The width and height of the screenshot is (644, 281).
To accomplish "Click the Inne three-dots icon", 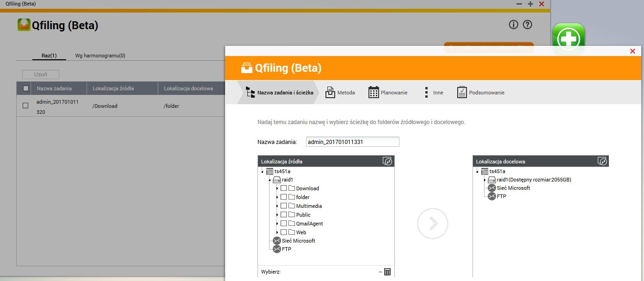I will pyautogui.click(x=426, y=93).
